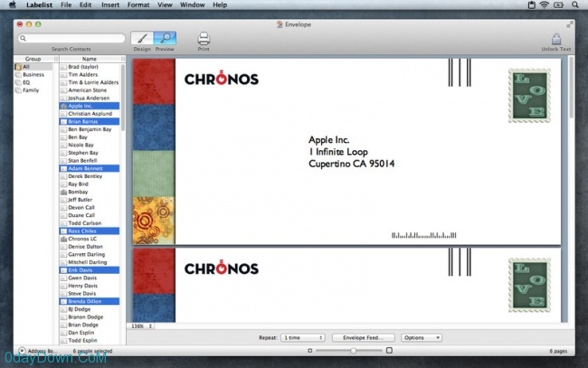Open the Edit menu
Image resolution: width=588 pixels, height=368 pixels.
(x=86, y=5)
